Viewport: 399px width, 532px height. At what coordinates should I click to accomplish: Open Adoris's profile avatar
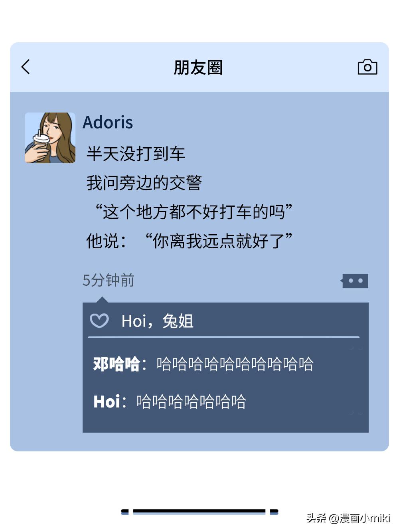pyautogui.click(x=50, y=138)
